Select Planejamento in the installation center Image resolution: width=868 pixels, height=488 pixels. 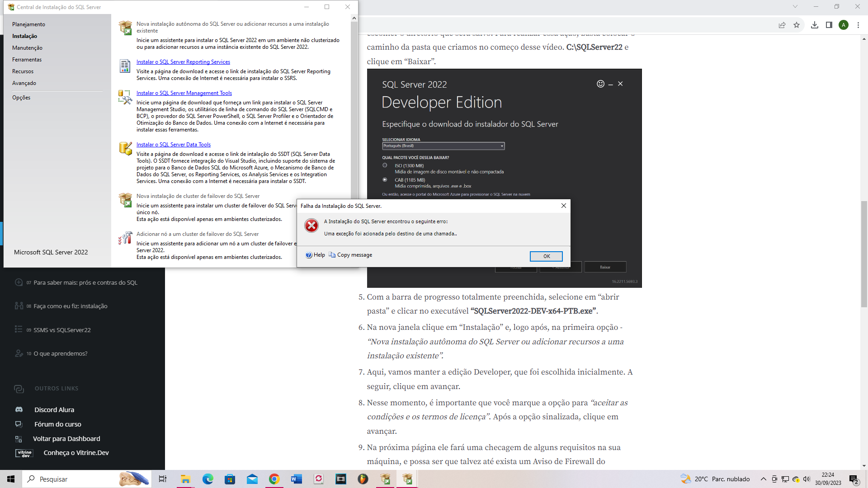(28, 24)
